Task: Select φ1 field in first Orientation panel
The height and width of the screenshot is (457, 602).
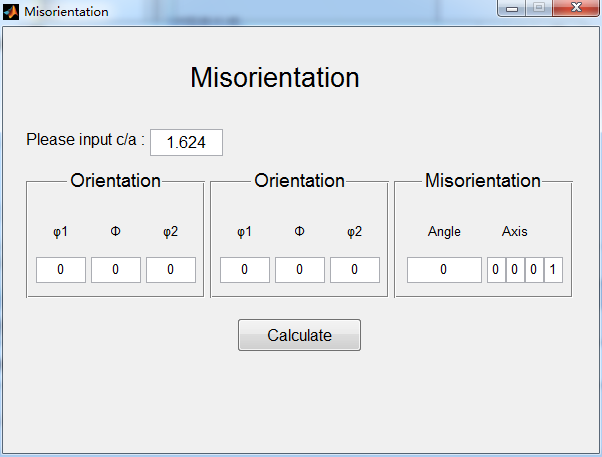Action: [61, 270]
